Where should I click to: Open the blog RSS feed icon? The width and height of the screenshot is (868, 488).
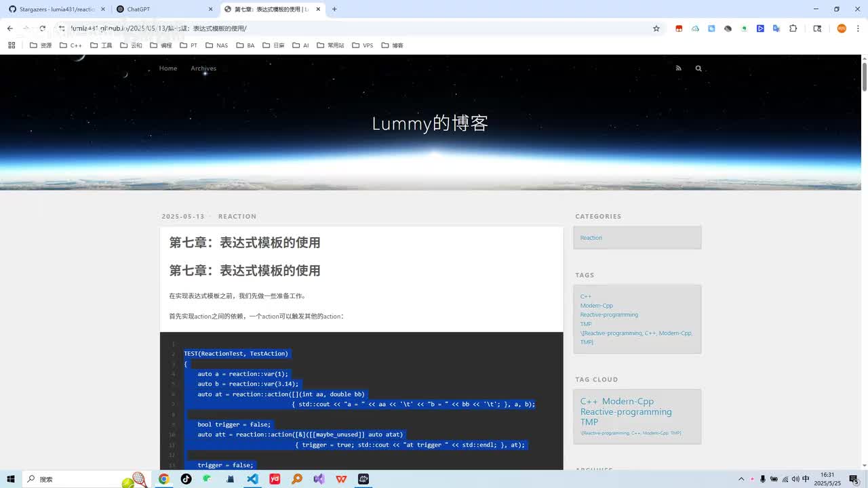pos(679,68)
